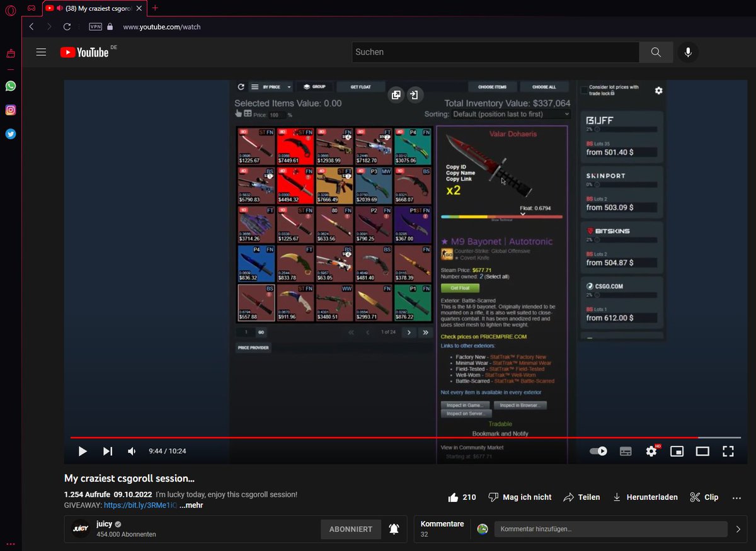
Task: Create a Clip of the video
Action: pyautogui.click(x=704, y=497)
